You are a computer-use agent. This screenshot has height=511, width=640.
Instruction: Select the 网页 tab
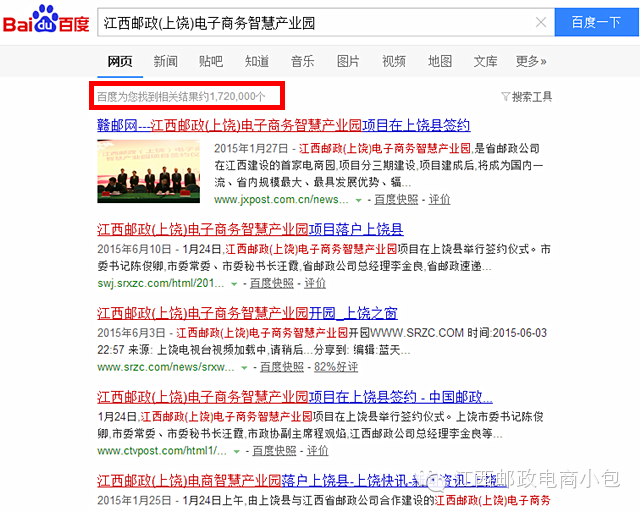[120, 62]
